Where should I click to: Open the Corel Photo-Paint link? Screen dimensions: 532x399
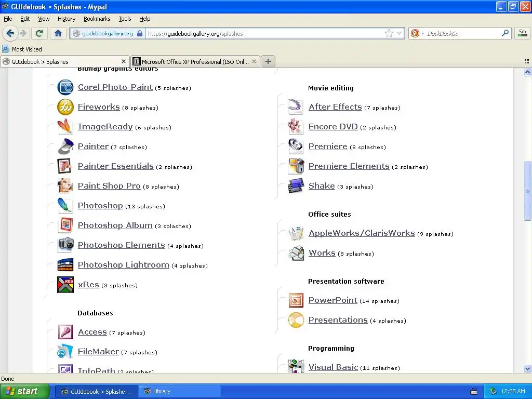coord(115,87)
